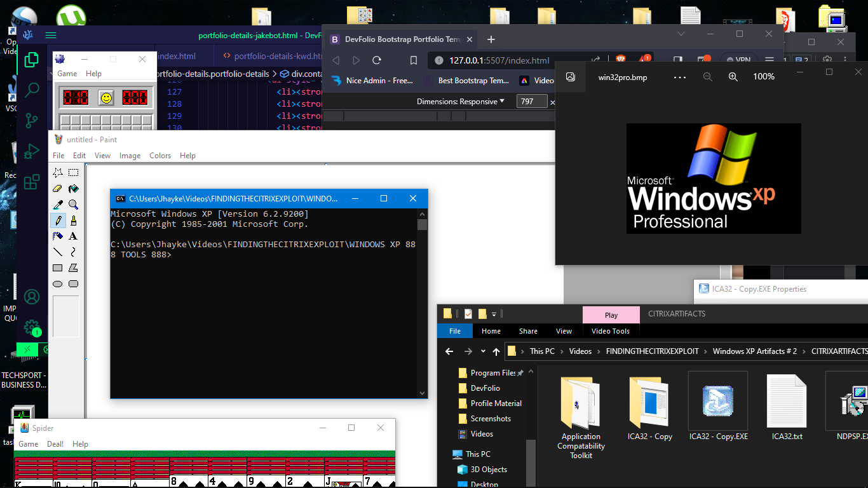Screen dimensions: 868x488
Task: Go up one folder in File Explorer
Action: click(x=496, y=351)
